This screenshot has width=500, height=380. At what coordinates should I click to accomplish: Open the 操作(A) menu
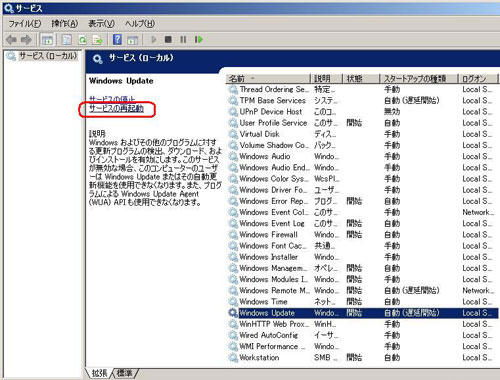click(x=64, y=24)
